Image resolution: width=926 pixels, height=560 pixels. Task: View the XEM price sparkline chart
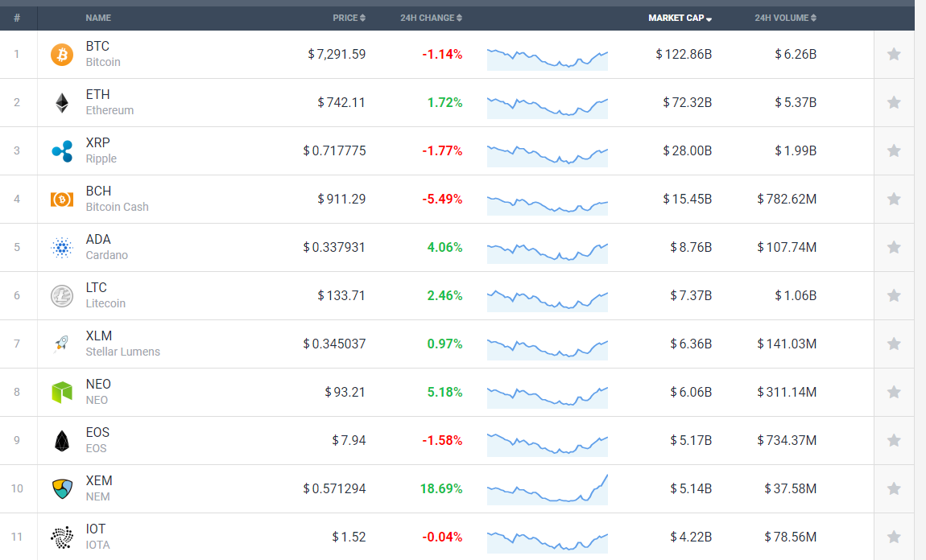548,488
